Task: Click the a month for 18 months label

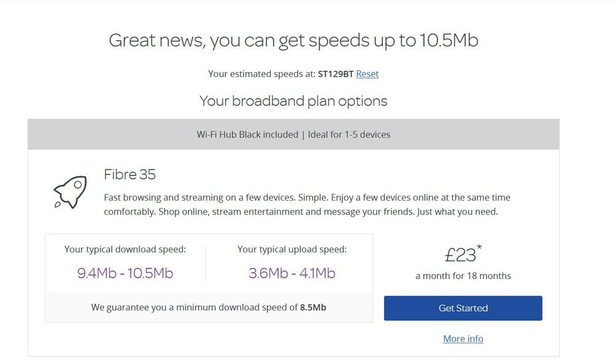Action: point(463,275)
